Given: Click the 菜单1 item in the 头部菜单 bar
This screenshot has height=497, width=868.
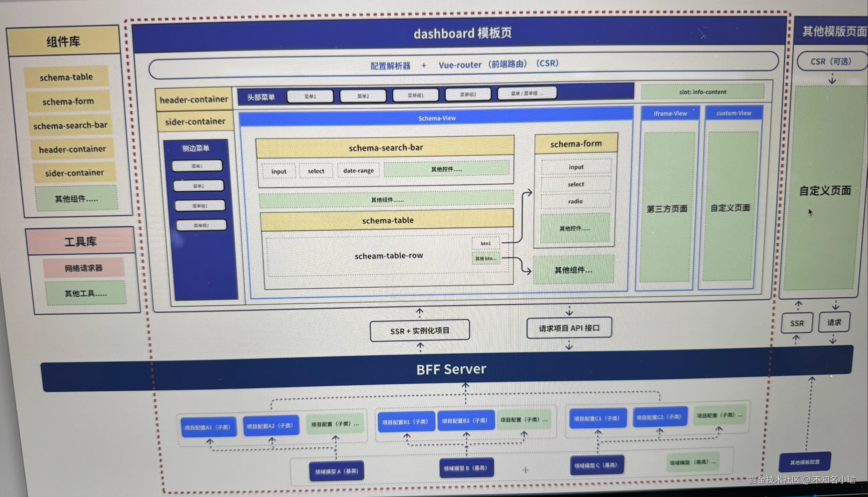Looking at the screenshot, I should coord(310,96).
